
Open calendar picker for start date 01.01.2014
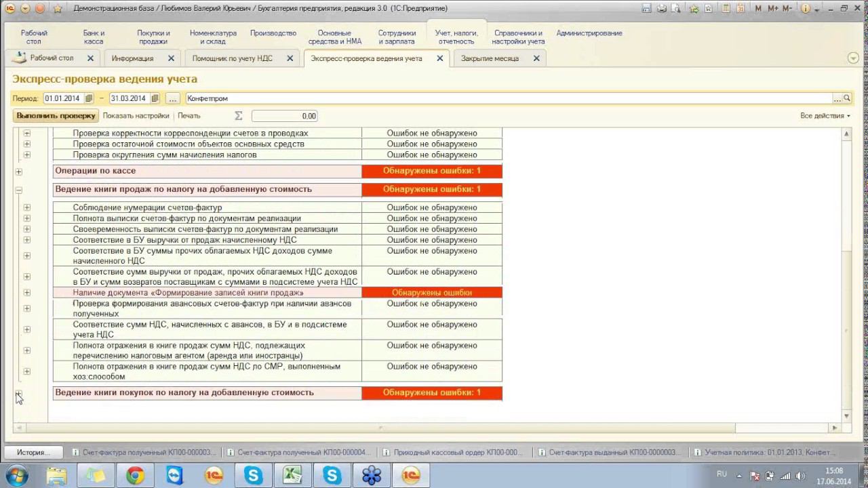[87, 98]
